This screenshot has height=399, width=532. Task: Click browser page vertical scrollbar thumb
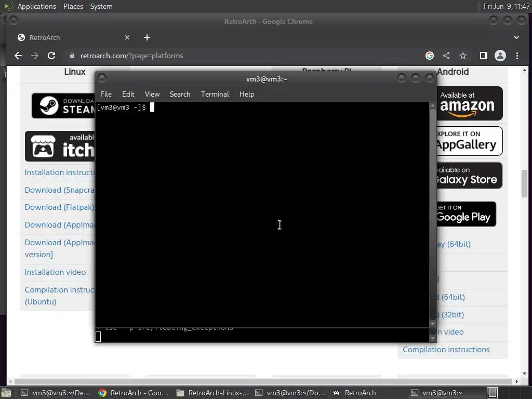tap(525, 183)
